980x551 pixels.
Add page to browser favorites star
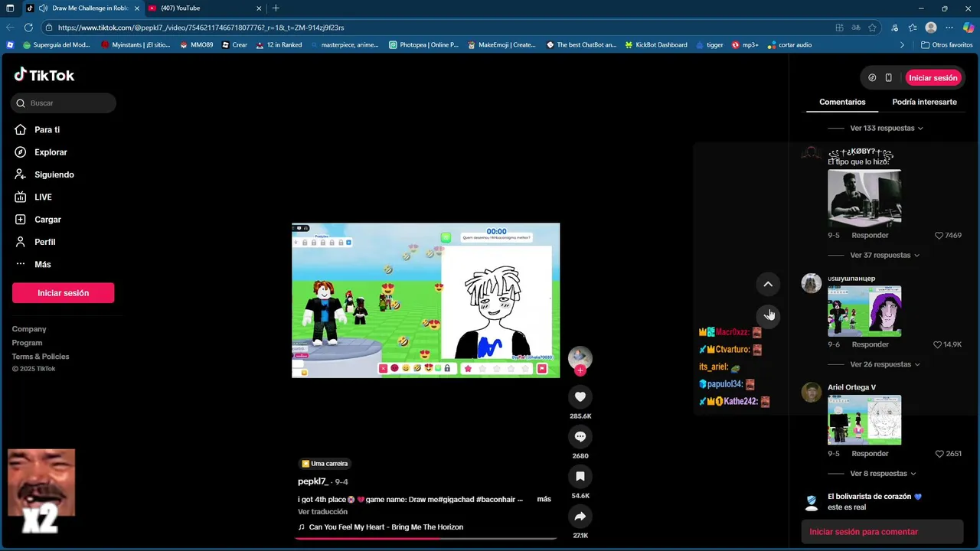[872, 27]
